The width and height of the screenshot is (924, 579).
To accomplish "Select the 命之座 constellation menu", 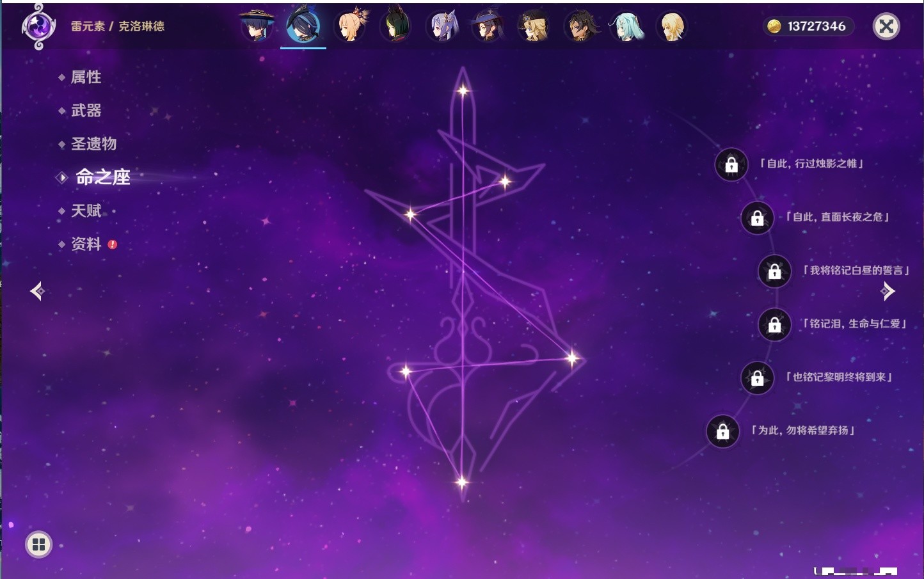I will click(102, 177).
